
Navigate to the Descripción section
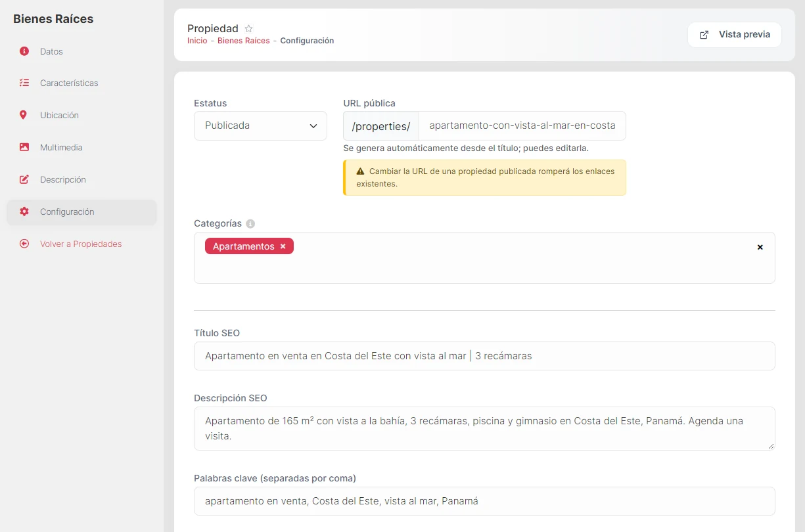click(x=81, y=179)
